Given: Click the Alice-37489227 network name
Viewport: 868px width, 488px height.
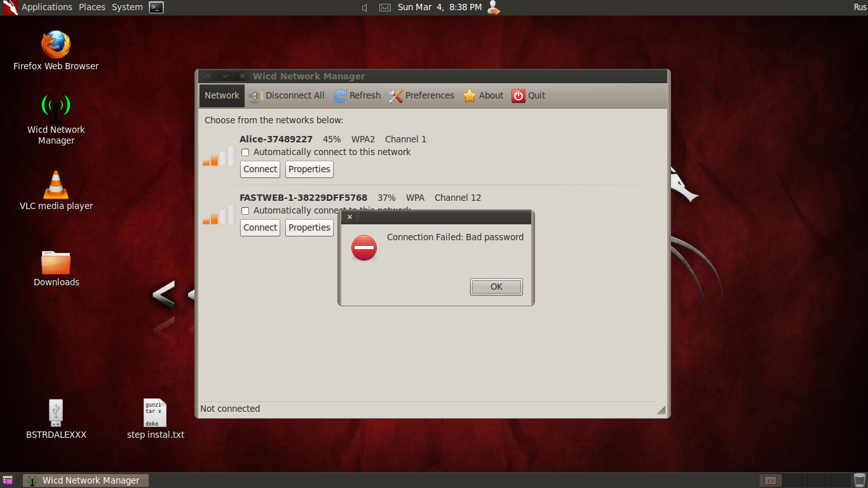Looking at the screenshot, I should [276, 139].
